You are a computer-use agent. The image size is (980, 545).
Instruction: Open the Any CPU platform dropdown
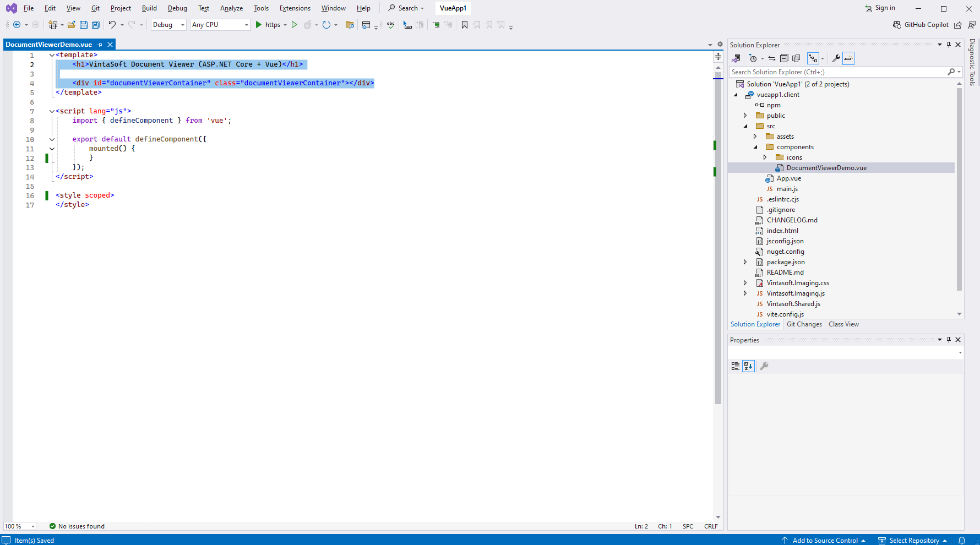pos(220,25)
